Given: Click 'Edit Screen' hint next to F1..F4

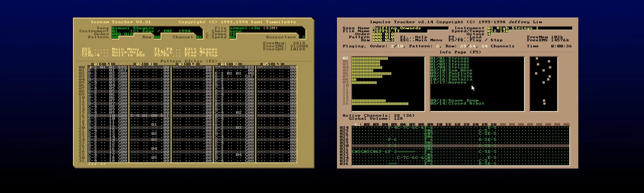Looking at the screenshot, I should tap(201, 49).
